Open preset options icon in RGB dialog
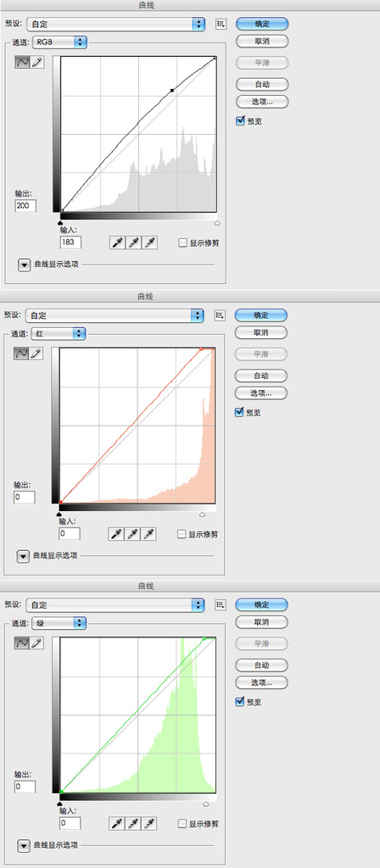The height and width of the screenshot is (868, 380). [x=221, y=24]
